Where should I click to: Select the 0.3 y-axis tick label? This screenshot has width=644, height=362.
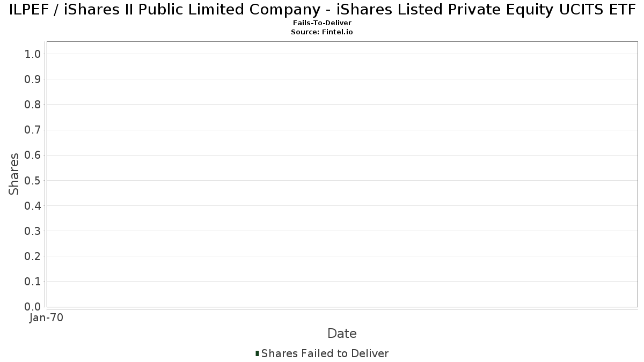coord(33,231)
